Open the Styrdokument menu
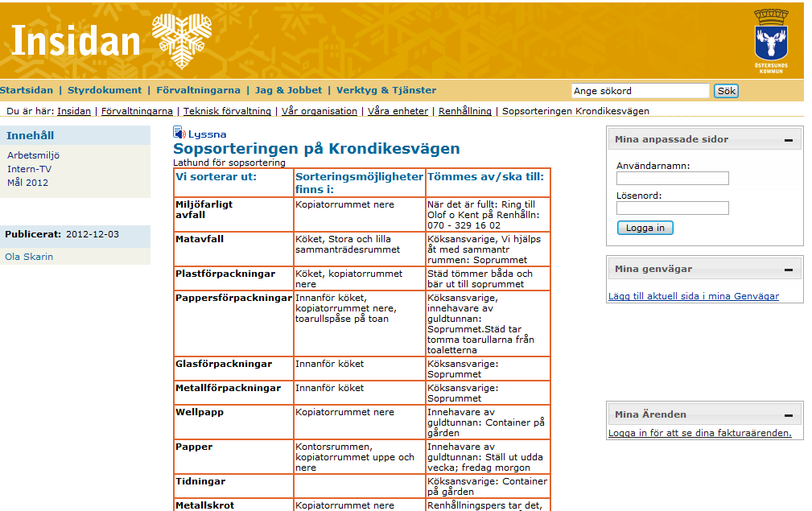812x511 pixels. pyautogui.click(x=105, y=90)
